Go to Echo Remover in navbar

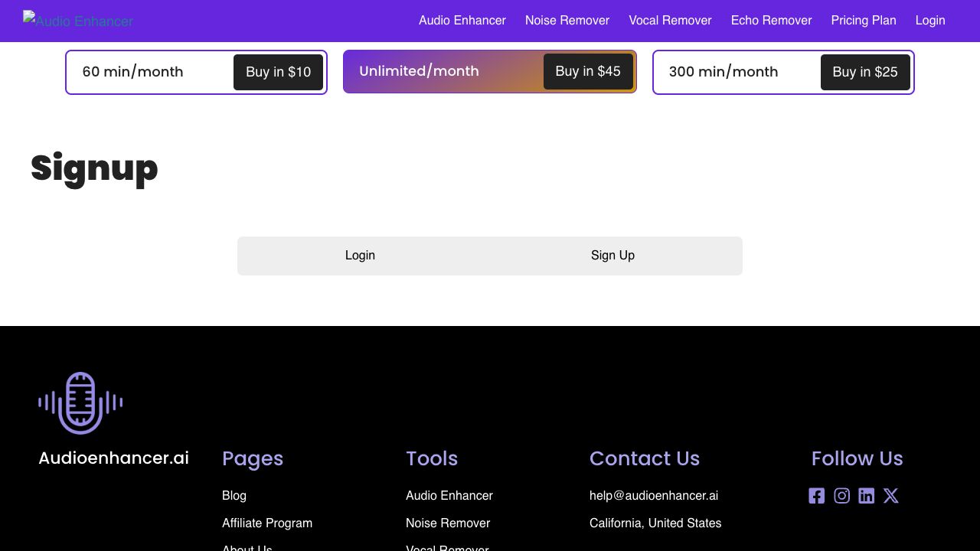(x=771, y=21)
